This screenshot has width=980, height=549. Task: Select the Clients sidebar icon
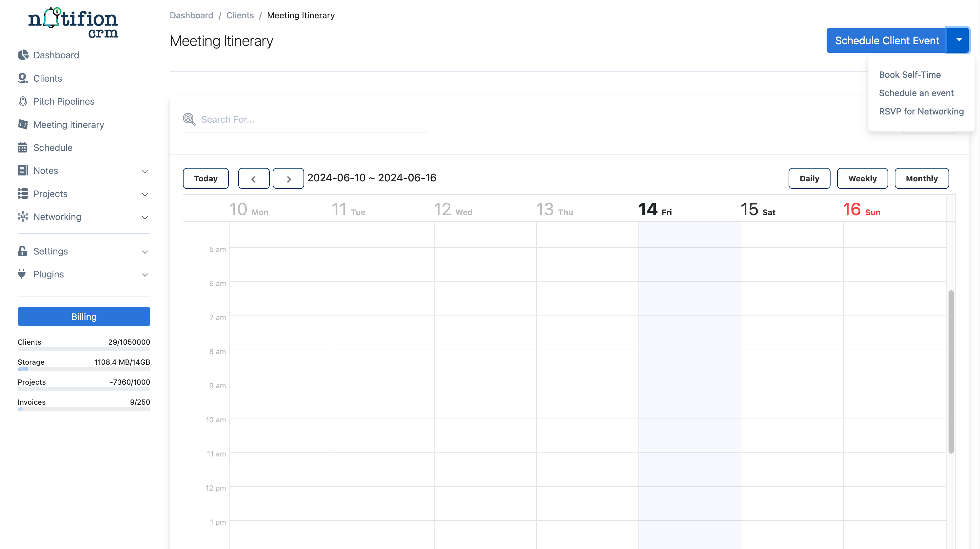[23, 78]
